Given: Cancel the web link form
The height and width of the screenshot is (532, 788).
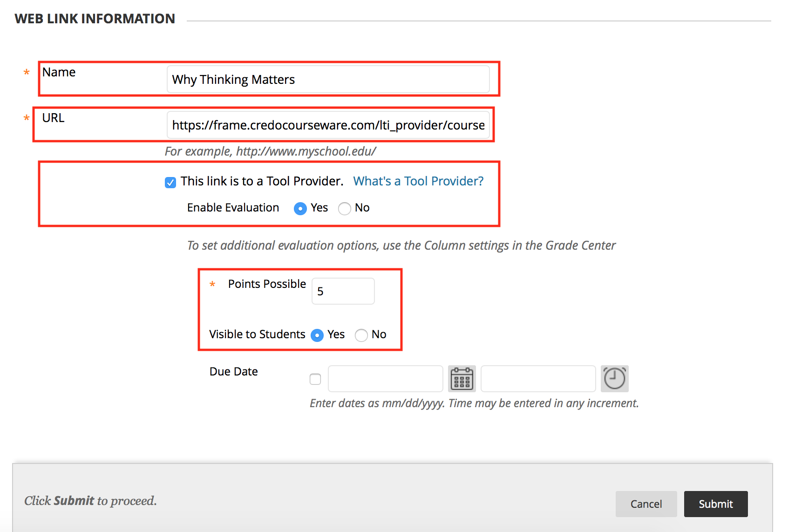Looking at the screenshot, I should 646,504.
